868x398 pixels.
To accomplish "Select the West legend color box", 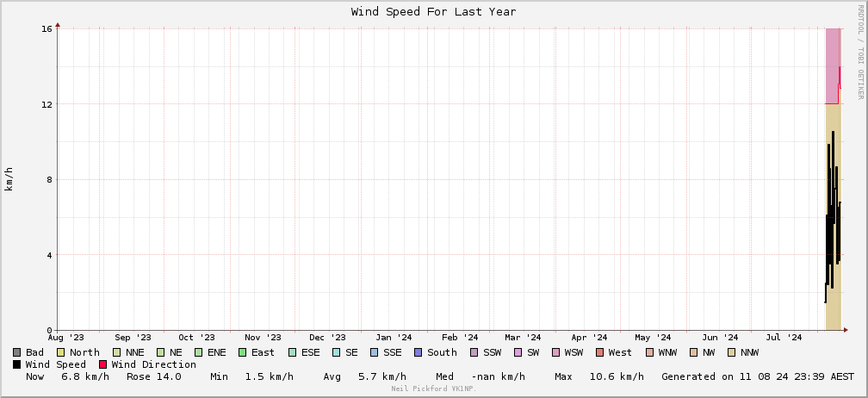I will coord(599,352).
